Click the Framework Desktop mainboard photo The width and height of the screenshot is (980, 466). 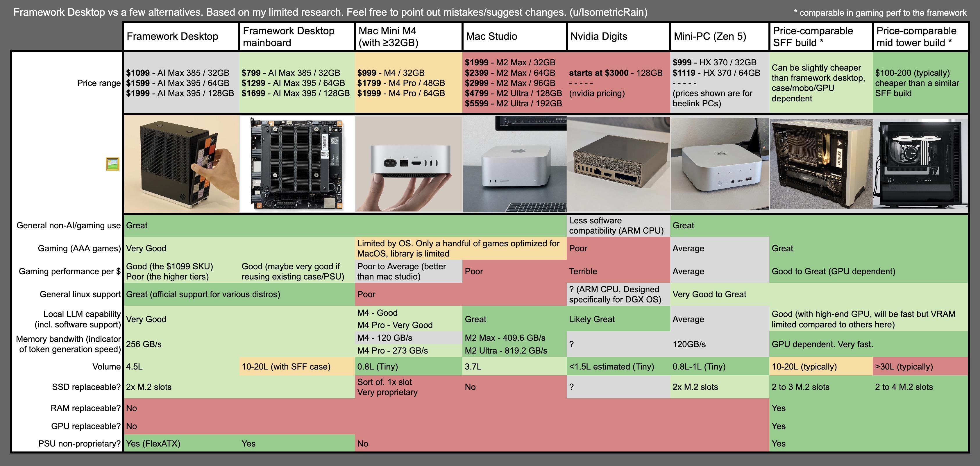point(297,164)
